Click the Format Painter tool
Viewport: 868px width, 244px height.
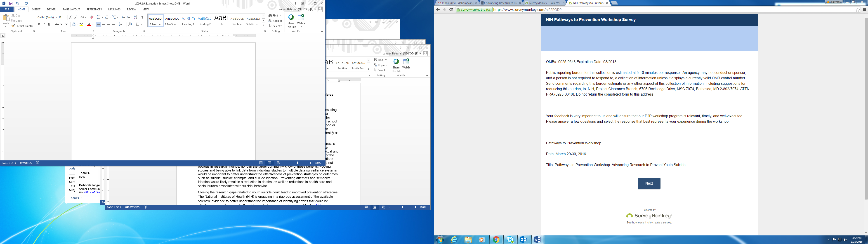22,26
